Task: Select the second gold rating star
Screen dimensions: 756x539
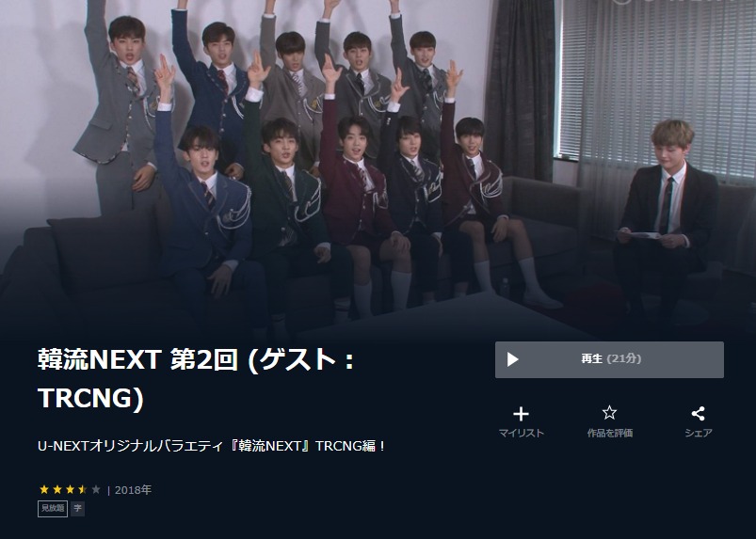Action: (56, 489)
